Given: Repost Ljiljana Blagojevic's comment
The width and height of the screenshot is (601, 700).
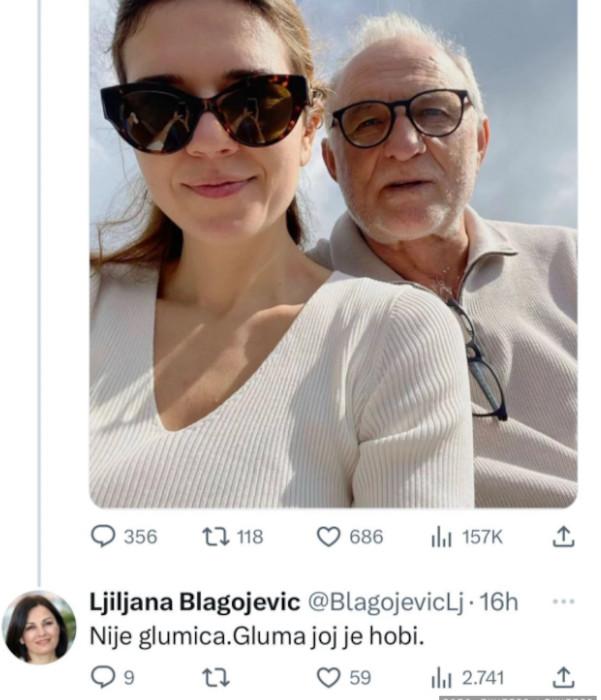Looking at the screenshot, I should click(x=215, y=677).
